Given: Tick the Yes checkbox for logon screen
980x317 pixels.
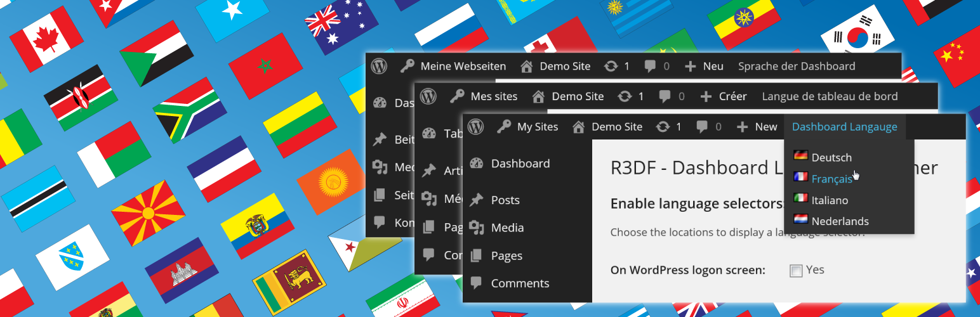Looking at the screenshot, I should pos(796,271).
